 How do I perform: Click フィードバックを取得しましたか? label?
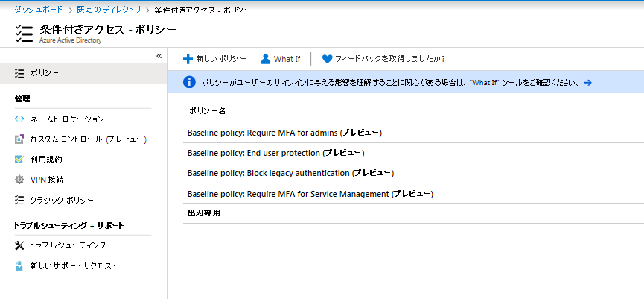[x=390, y=59]
